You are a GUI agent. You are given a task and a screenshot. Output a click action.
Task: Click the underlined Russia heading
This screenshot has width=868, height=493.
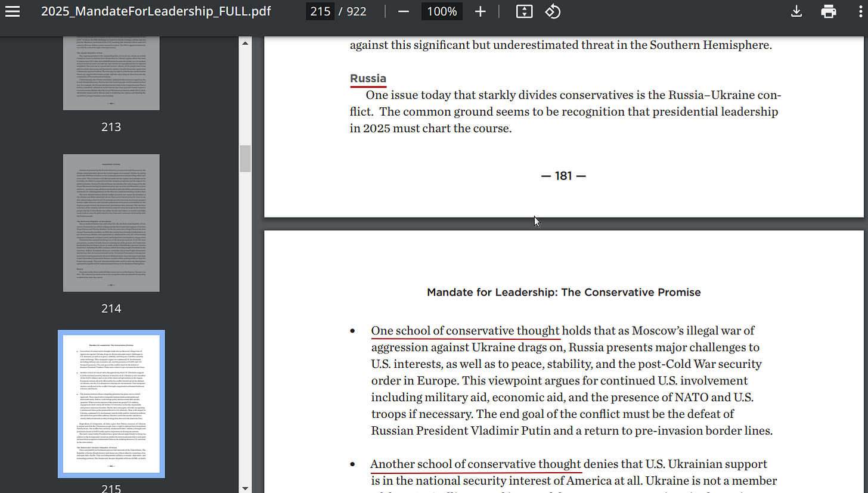368,79
